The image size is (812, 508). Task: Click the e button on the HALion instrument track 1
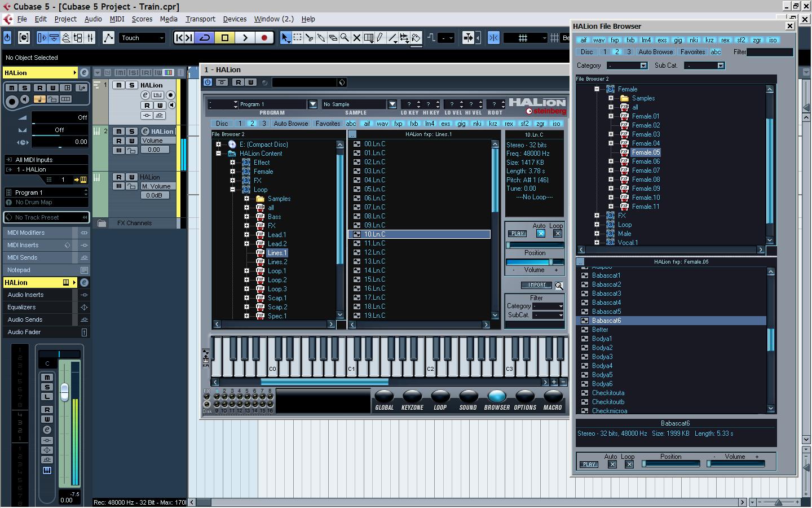pyautogui.click(x=145, y=95)
